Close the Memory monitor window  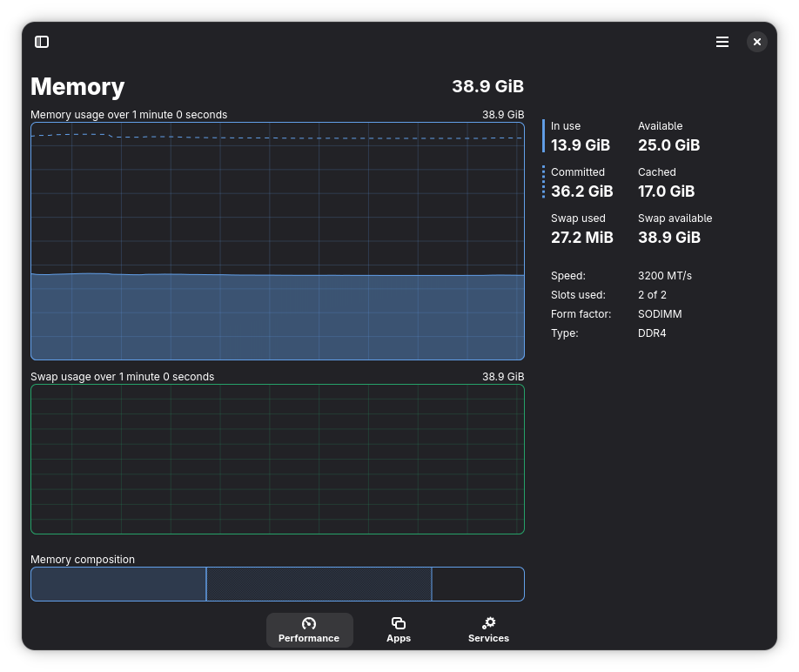coord(757,42)
